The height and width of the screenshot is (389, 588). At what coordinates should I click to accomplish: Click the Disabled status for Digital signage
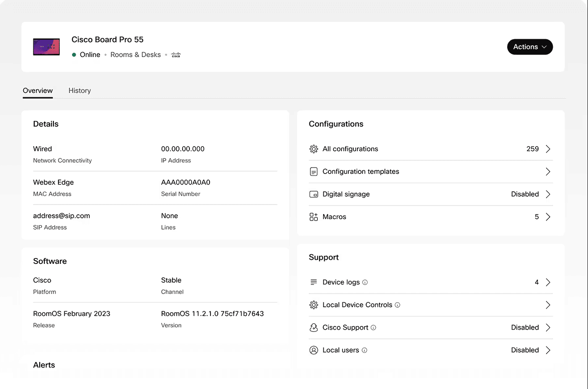pyautogui.click(x=525, y=194)
